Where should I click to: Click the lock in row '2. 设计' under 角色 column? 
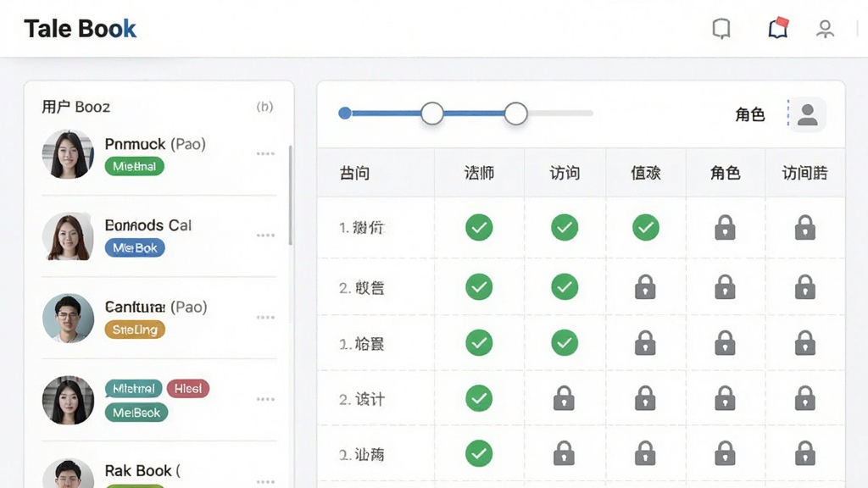point(726,398)
